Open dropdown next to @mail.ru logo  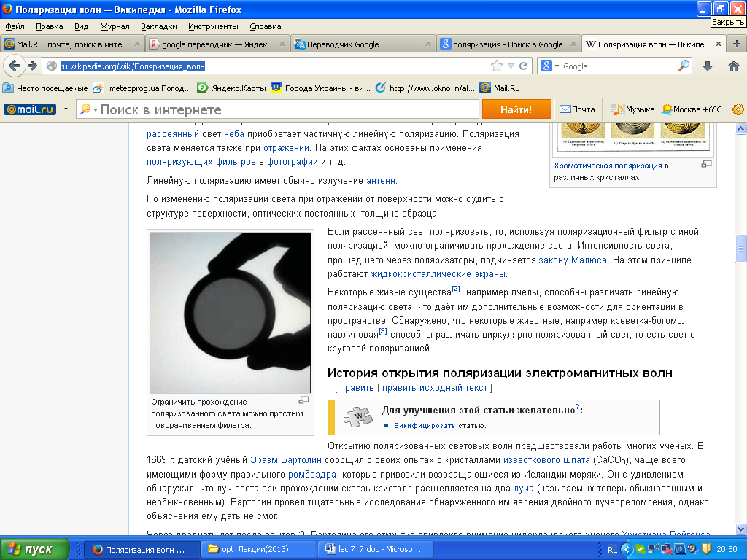(x=66, y=109)
